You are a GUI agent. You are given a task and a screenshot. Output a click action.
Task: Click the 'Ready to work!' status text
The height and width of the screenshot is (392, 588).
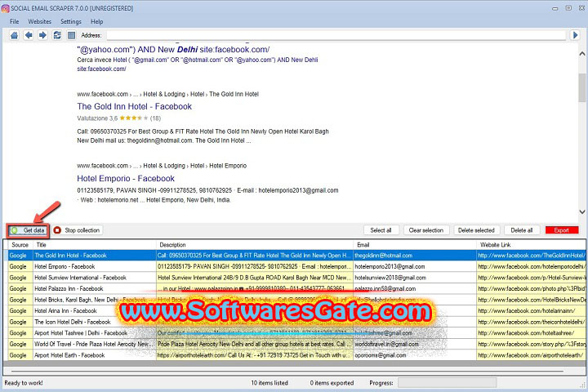click(x=24, y=383)
